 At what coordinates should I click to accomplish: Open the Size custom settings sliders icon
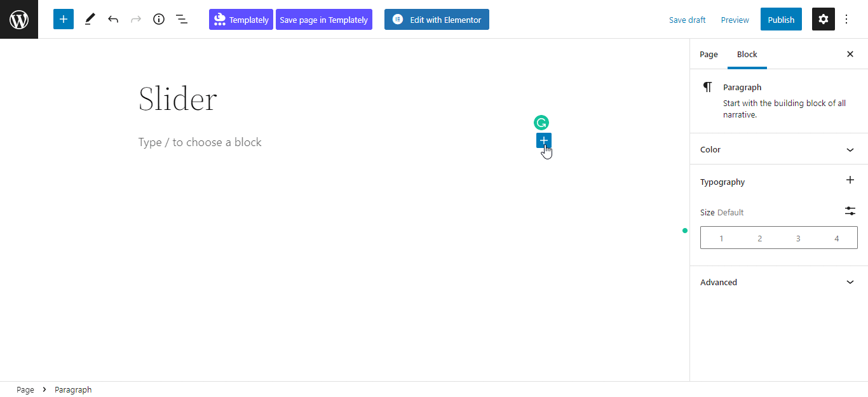pyautogui.click(x=850, y=211)
